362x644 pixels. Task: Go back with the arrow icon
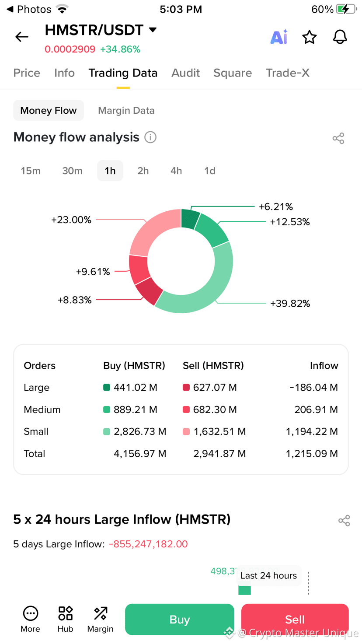tap(22, 37)
